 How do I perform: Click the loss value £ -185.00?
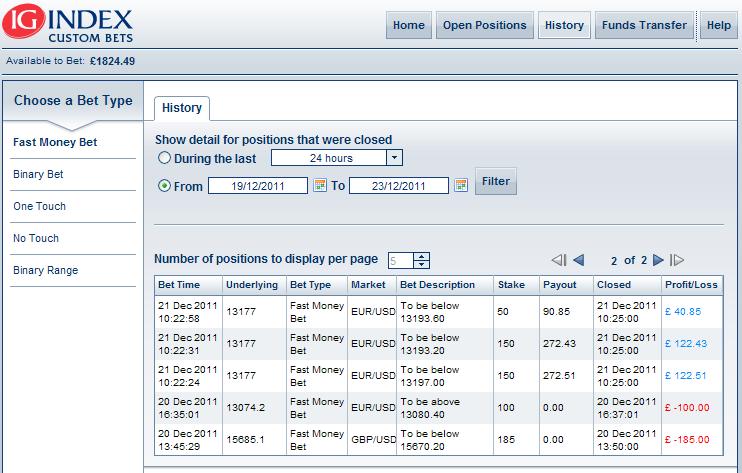coord(687,439)
